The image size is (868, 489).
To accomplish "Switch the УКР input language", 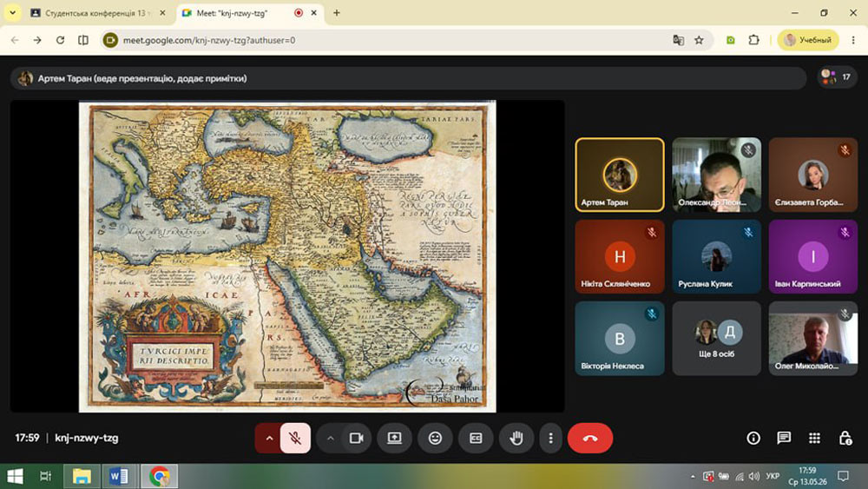I will click(x=773, y=476).
